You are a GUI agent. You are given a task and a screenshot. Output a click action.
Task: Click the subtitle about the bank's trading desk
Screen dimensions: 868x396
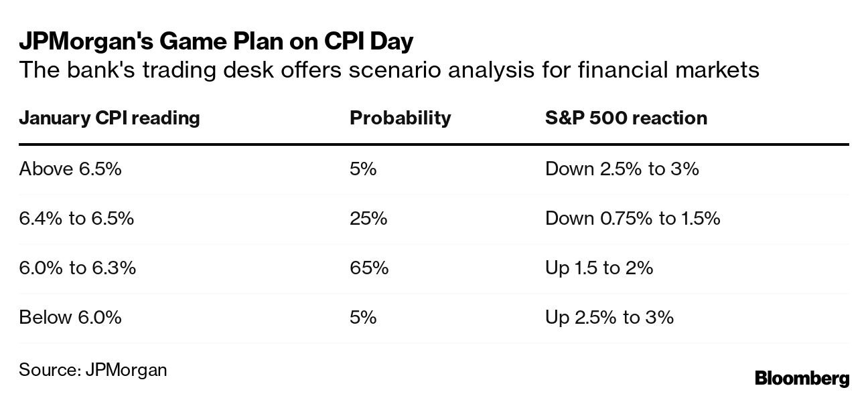[388, 70]
